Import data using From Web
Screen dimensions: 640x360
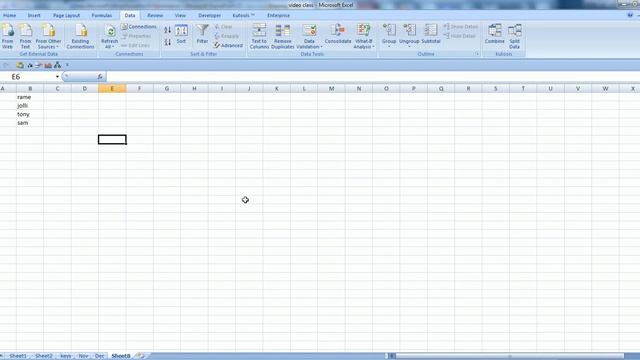pyautogui.click(x=7, y=36)
